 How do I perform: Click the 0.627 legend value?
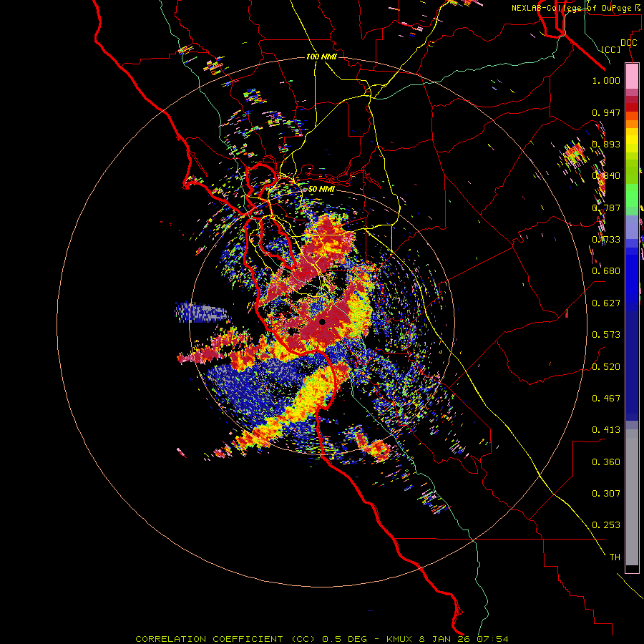606,303
